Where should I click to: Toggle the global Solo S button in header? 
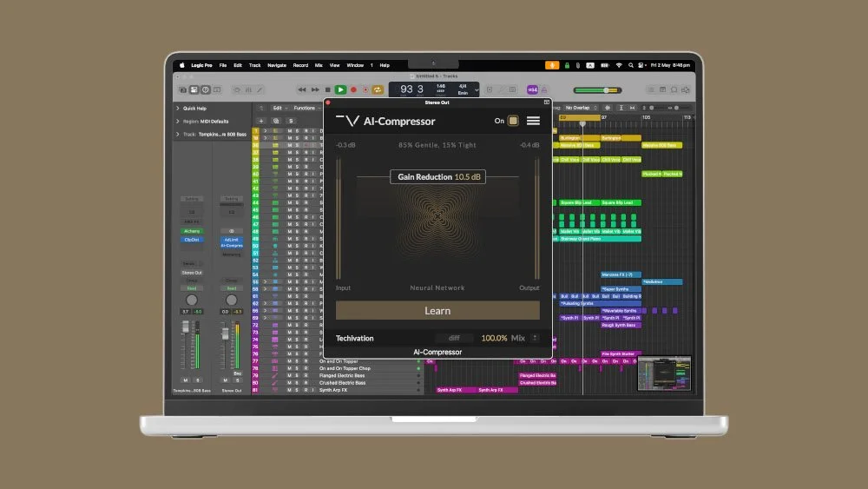pyautogui.click(x=291, y=121)
